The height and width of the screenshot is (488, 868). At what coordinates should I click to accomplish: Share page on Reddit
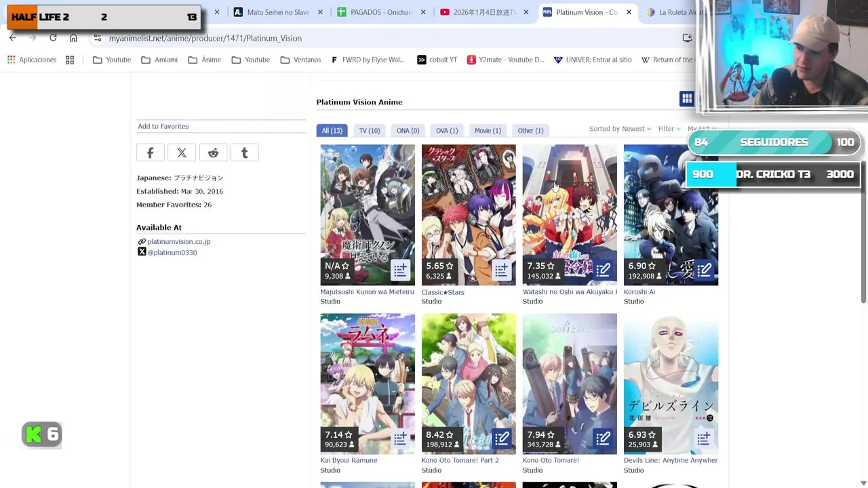point(213,153)
